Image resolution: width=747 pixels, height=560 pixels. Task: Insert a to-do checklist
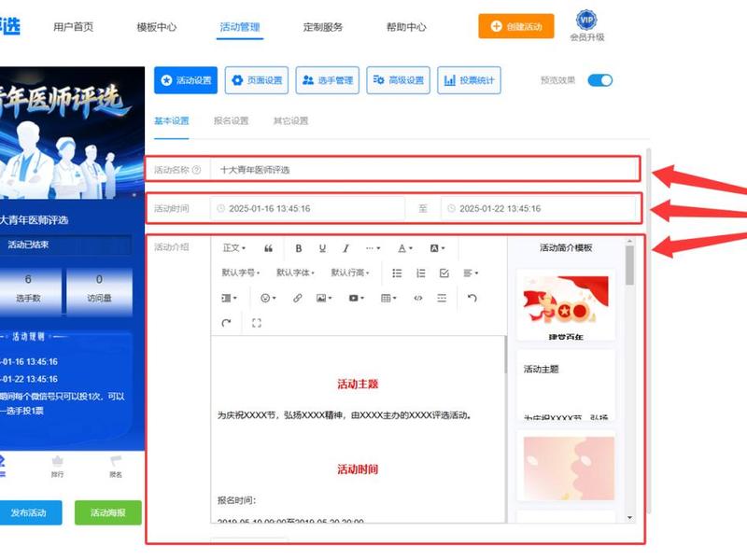coord(444,273)
